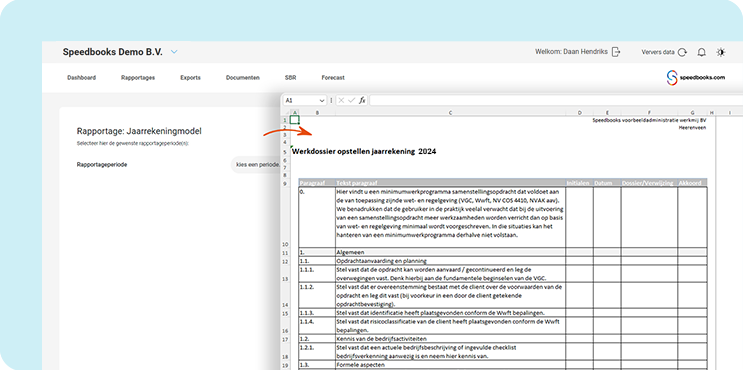Screen dimensions: 743x370
Task: Expand the Speedbooks Demo B.V. company dropdown
Action: click(174, 52)
